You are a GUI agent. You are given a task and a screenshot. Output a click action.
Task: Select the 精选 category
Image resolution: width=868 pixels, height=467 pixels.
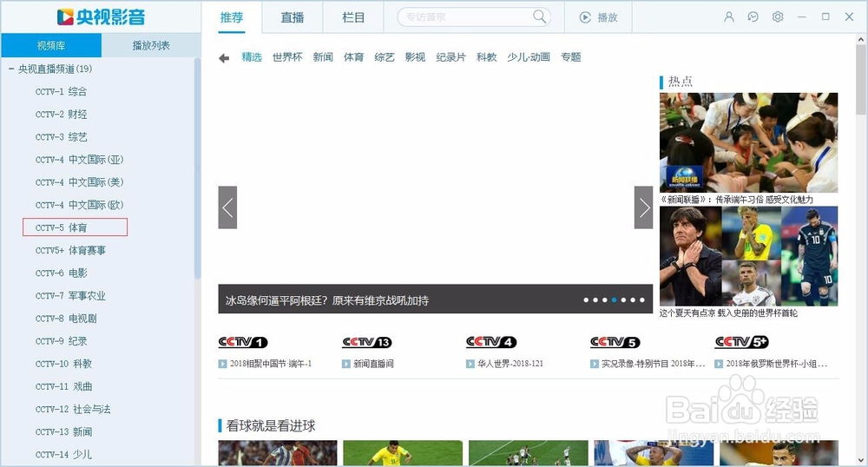(252, 57)
